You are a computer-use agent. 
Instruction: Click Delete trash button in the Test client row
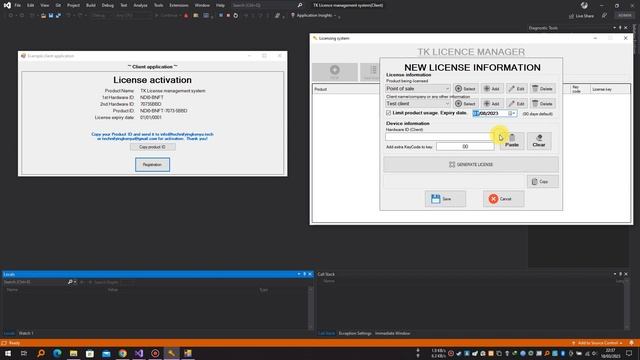point(542,104)
